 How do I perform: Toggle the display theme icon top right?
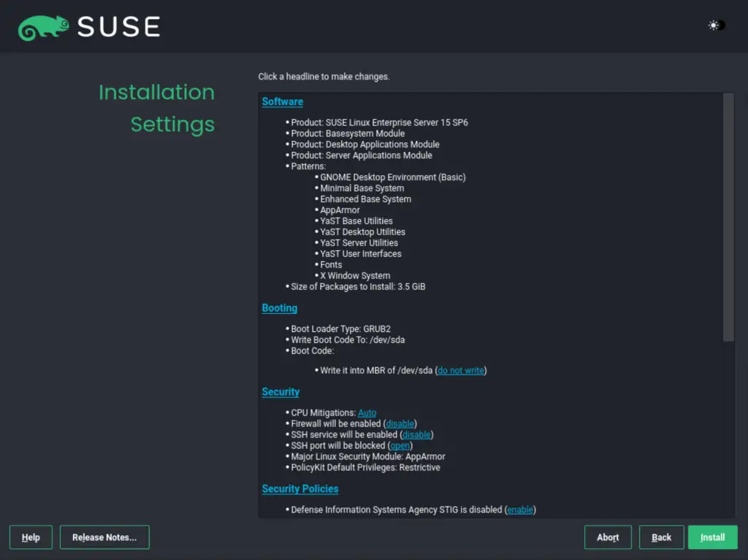(714, 25)
